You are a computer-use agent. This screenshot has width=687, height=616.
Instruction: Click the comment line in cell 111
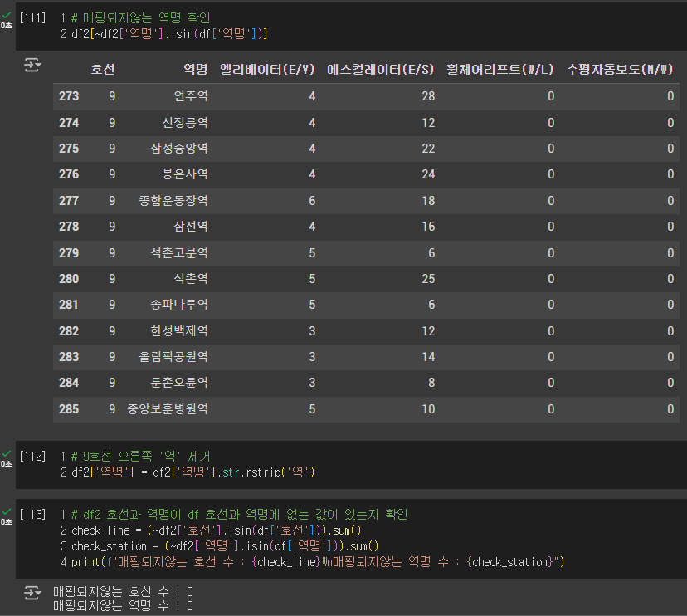point(141,18)
